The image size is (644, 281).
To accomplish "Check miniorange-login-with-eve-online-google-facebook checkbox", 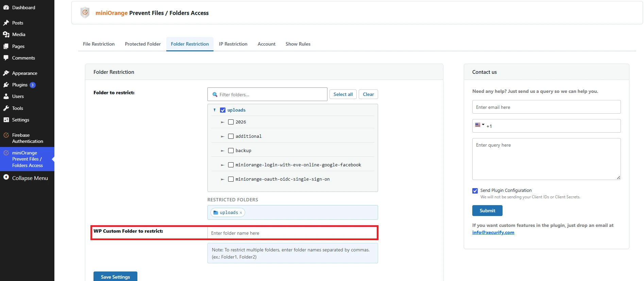I will 231,165.
